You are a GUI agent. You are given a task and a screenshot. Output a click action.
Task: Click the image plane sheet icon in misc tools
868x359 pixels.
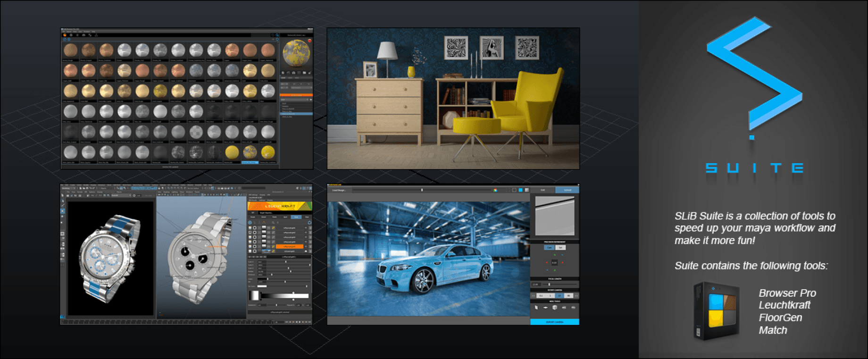[536, 307]
